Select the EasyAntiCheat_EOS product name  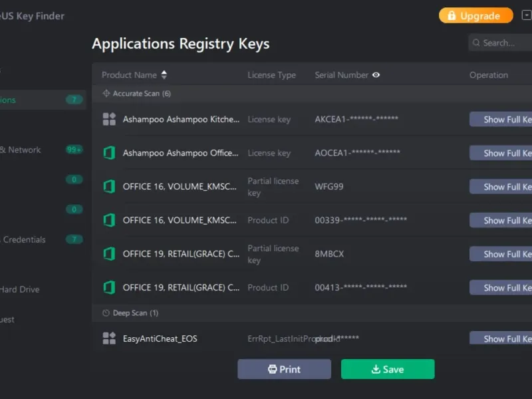(x=160, y=338)
